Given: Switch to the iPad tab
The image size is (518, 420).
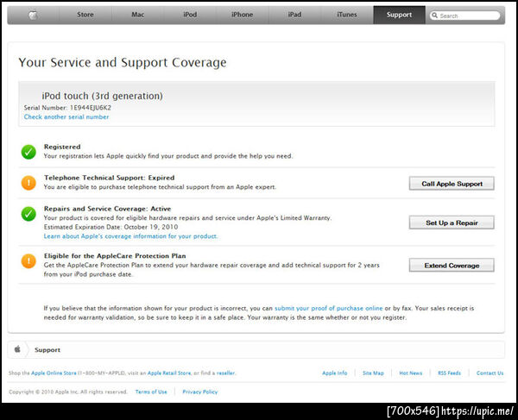Looking at the screenshot, I should click(294, 15).
